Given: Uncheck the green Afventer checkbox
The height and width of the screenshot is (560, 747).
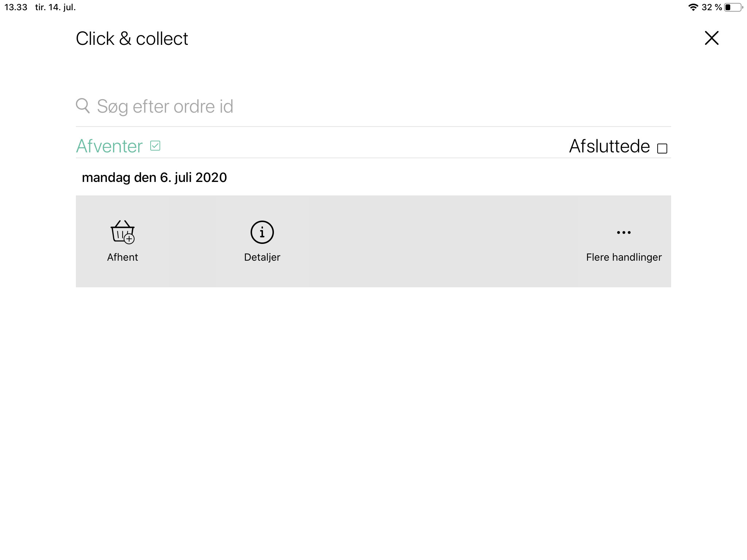Looking at the screenshot, I should 155,146.
